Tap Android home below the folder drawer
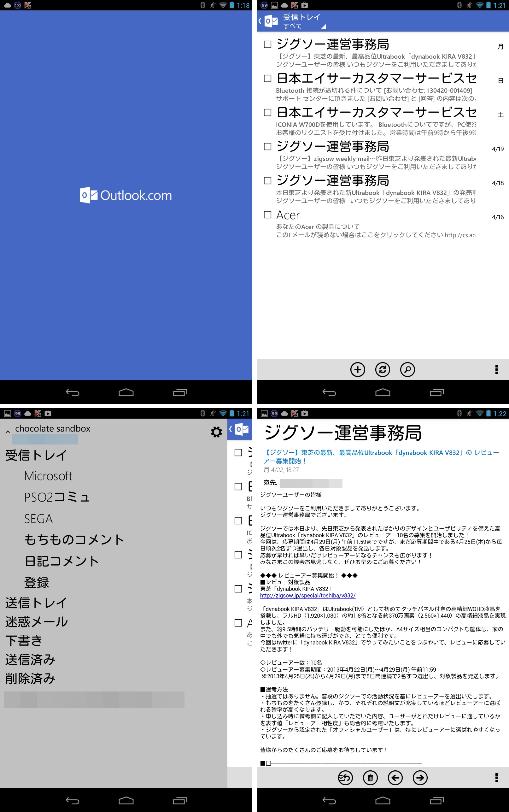The width and height of the screenshot is (509, 812). 126,801
